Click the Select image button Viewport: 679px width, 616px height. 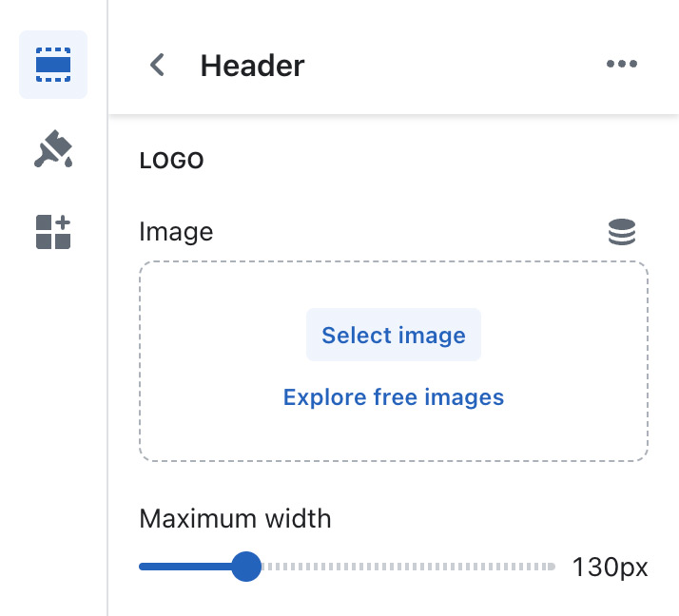pos(394,336)
